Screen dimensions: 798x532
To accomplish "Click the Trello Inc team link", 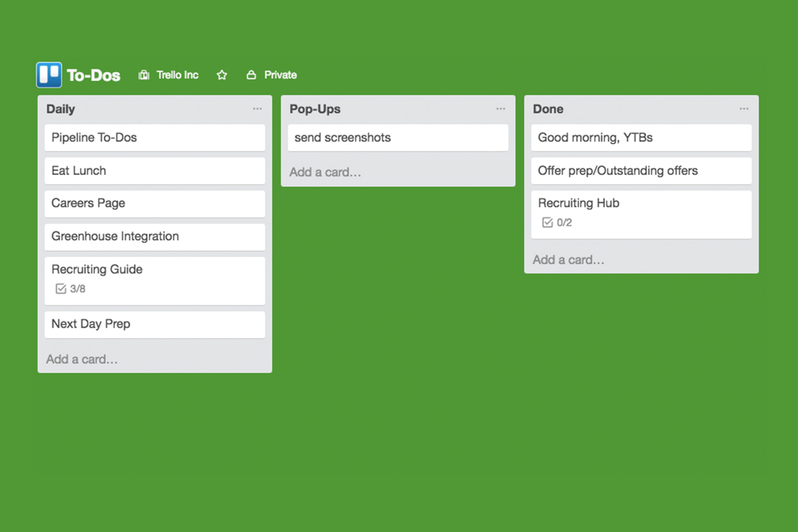I will (178, 75).
